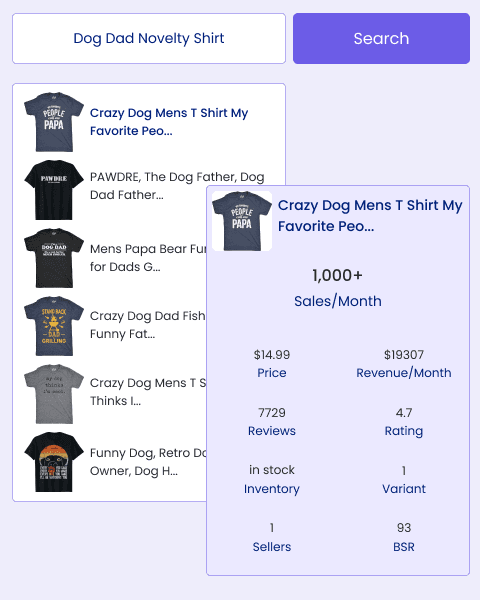Open the People Call Me Papa shirt thumbnail in list
480x600 pixels.
coord(54,122)
